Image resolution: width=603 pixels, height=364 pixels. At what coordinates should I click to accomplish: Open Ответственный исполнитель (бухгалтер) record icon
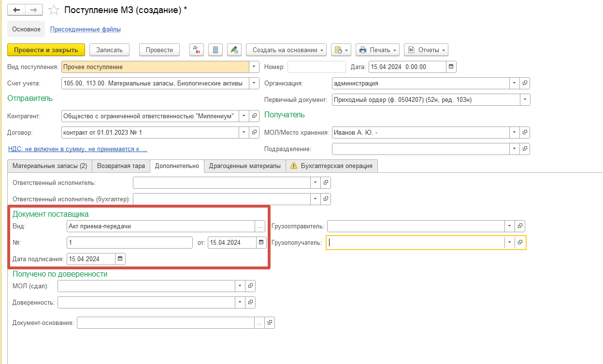[x=326, y=199]
